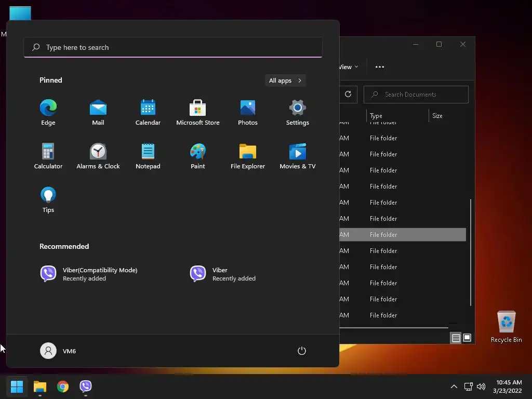Screen dimensions: 532x399
Task: Open Microsoft Store
Action: pyautogui.click(x=198, y=112)
